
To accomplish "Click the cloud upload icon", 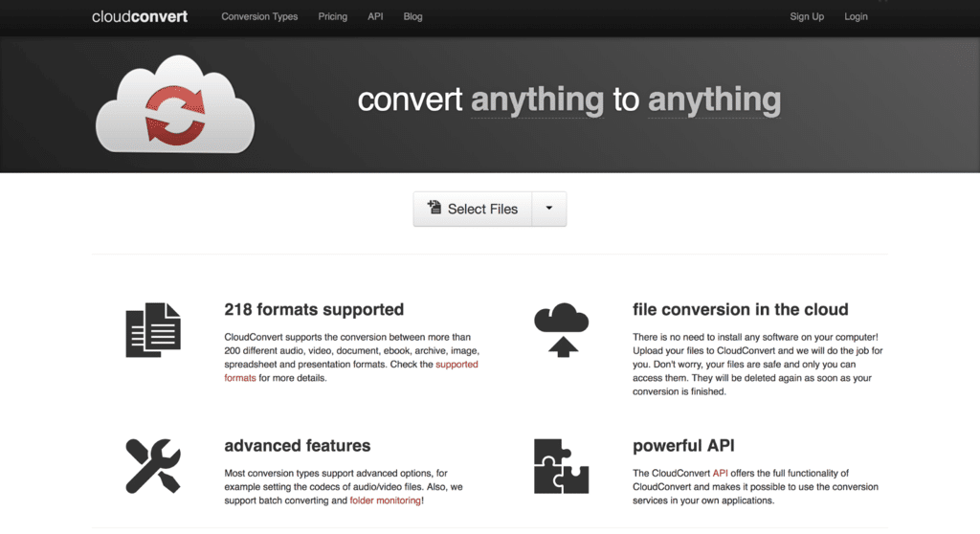I will click(561, 330).
